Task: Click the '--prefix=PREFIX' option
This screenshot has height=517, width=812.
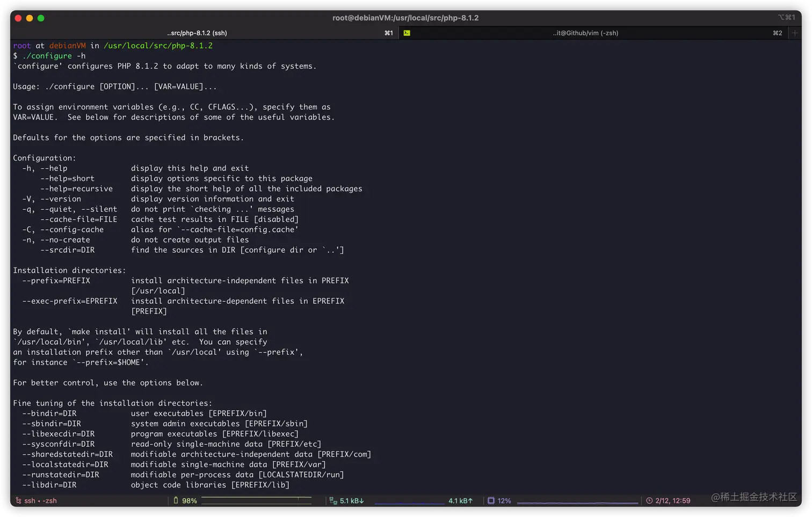Action: point(56,280)
